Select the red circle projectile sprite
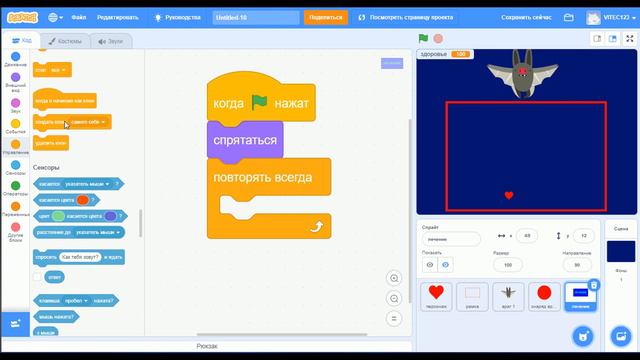This screenshot has height=360, width=640. coord(544,297)
